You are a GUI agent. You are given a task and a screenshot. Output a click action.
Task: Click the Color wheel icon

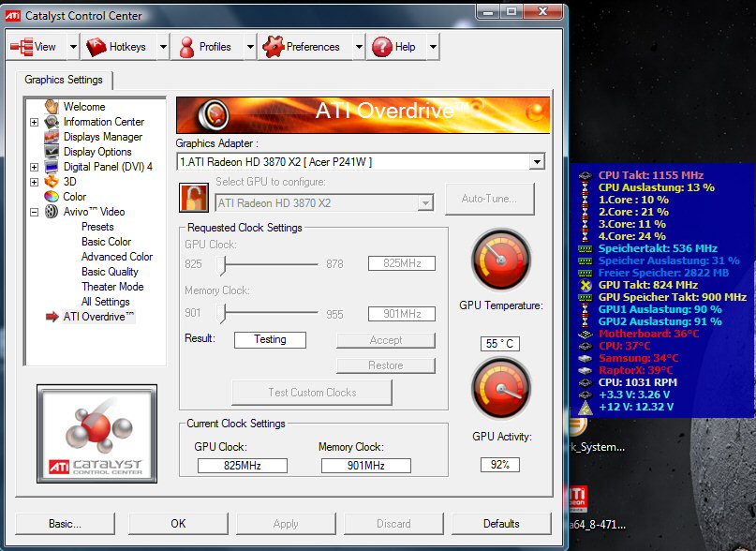52,197
